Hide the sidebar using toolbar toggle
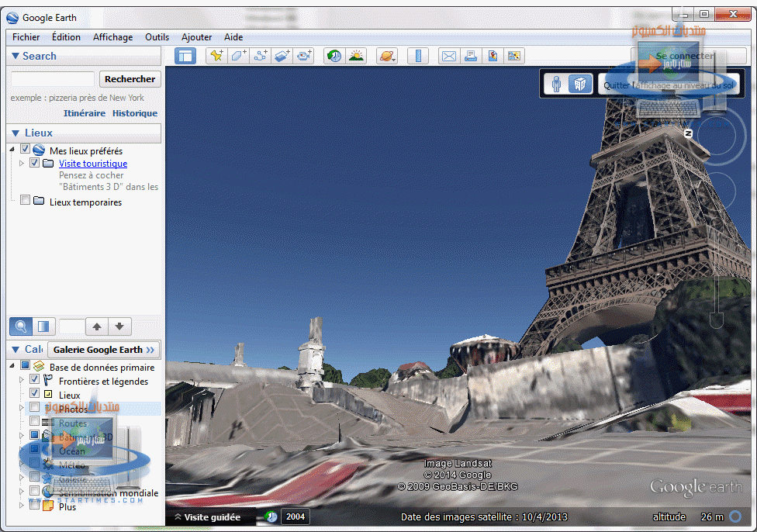Screen dimensions: 757x532 [185, 56]
